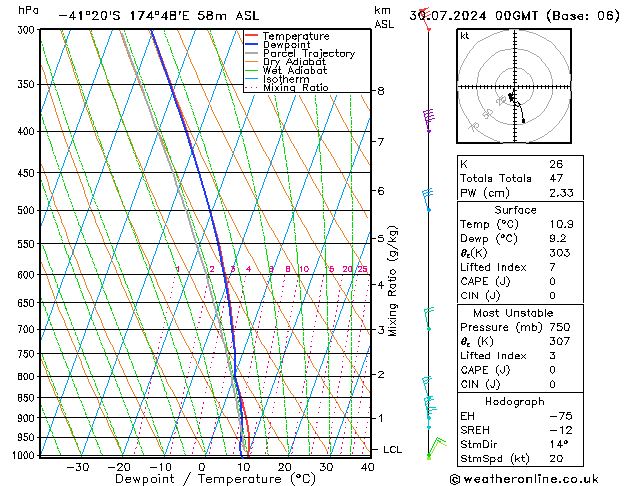This screenshot has width=629, height=486.
Task: Click the 'Surface' section header
Action: coord(515,210)
